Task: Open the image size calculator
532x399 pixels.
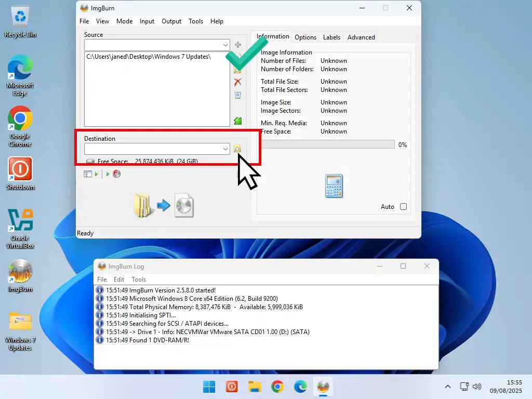Action: click(x=334, y=186)
